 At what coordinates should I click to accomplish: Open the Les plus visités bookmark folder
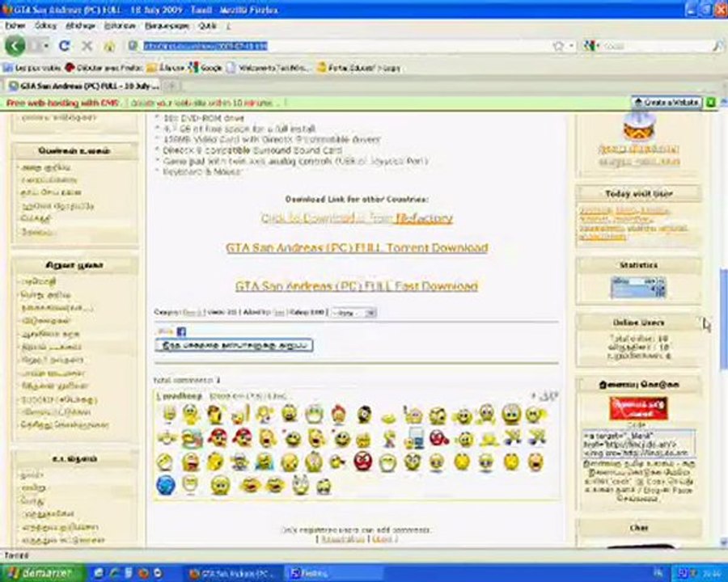coord(32,68)
